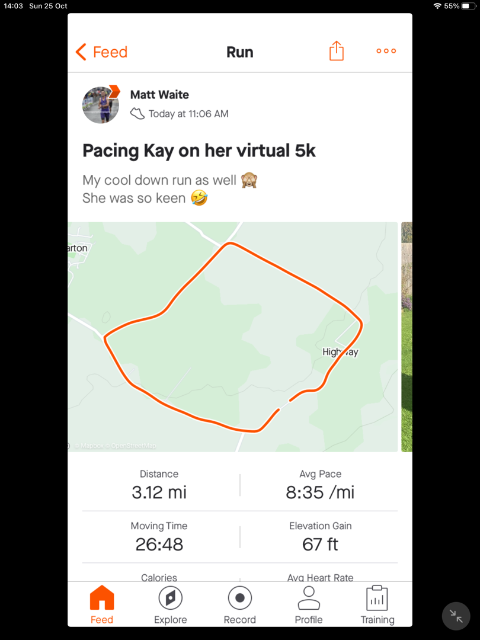Open the run route map
This screenshot has width=480, height=640.
(233, 337)
